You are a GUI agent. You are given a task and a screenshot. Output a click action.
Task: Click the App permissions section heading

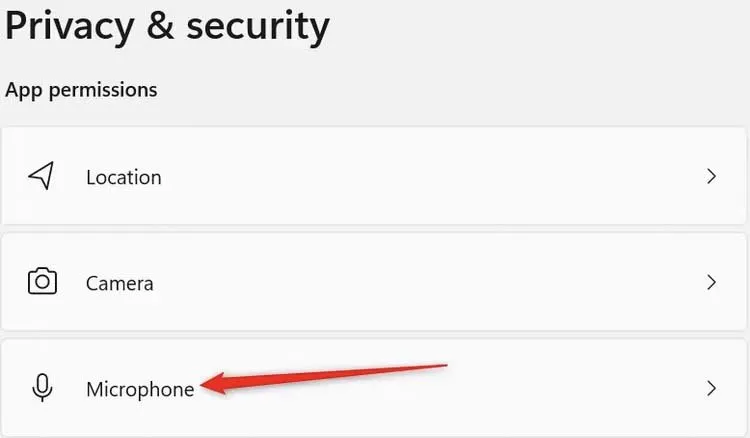tap(81, 90)
